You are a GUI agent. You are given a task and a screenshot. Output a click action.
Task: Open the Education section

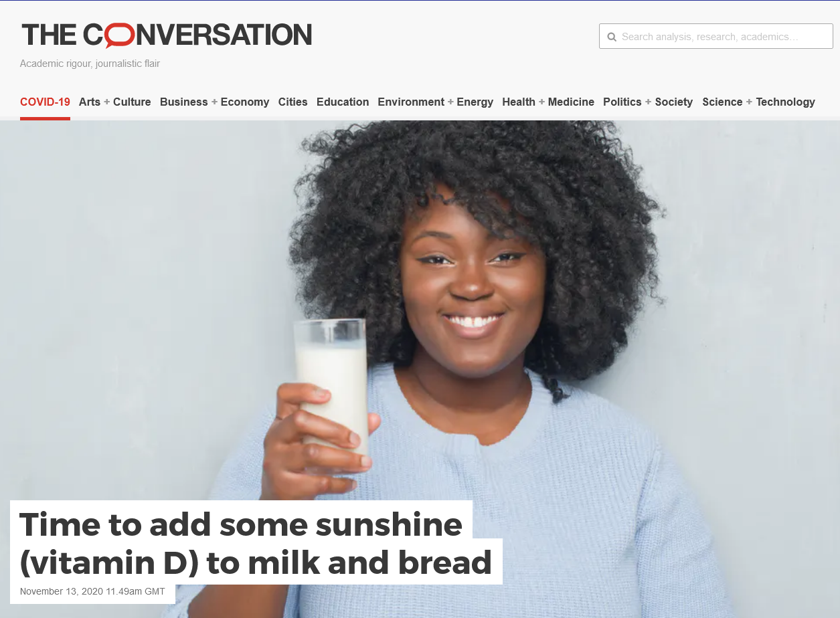pyautogui.click(x=343, y=102)
